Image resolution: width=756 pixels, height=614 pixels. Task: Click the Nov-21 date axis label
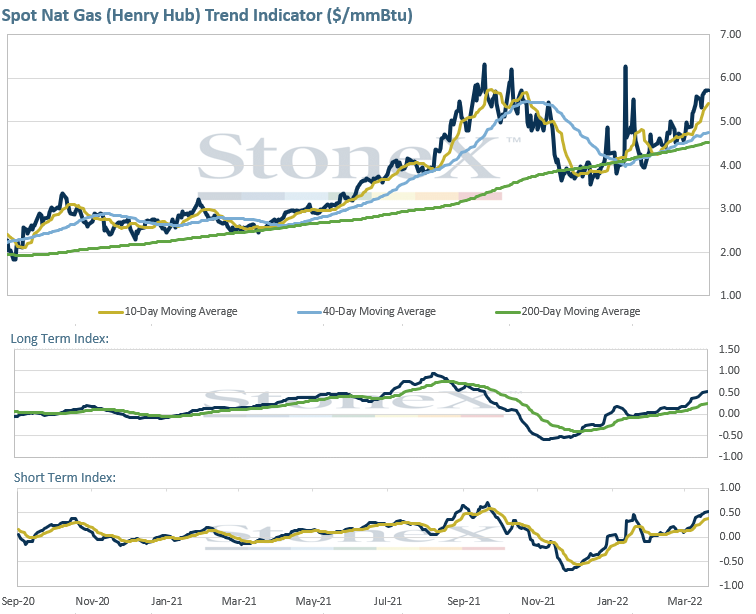pos(538,601)
